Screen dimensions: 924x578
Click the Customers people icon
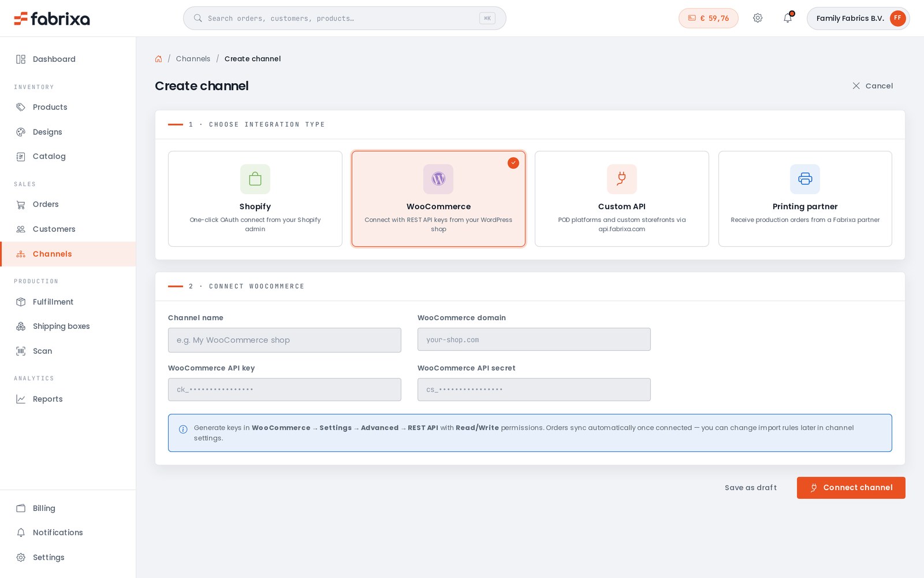[21, 229]
